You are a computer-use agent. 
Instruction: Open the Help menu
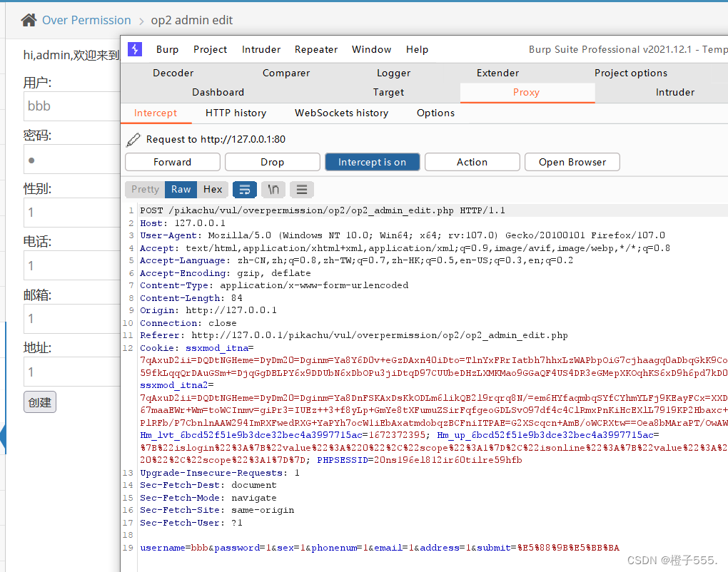[417, 49]
